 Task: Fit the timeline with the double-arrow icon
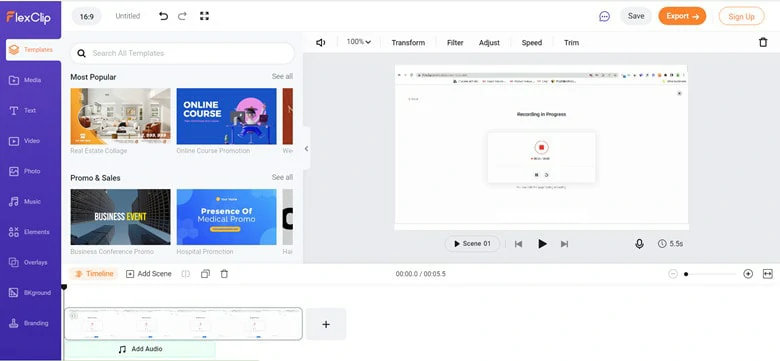click(x=768, y=273)
